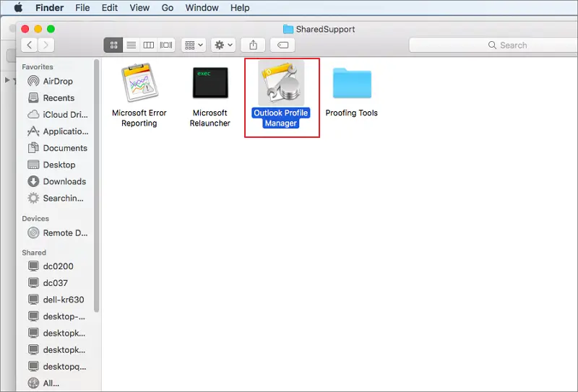Open the Edit menu

(x=110, y=8)
